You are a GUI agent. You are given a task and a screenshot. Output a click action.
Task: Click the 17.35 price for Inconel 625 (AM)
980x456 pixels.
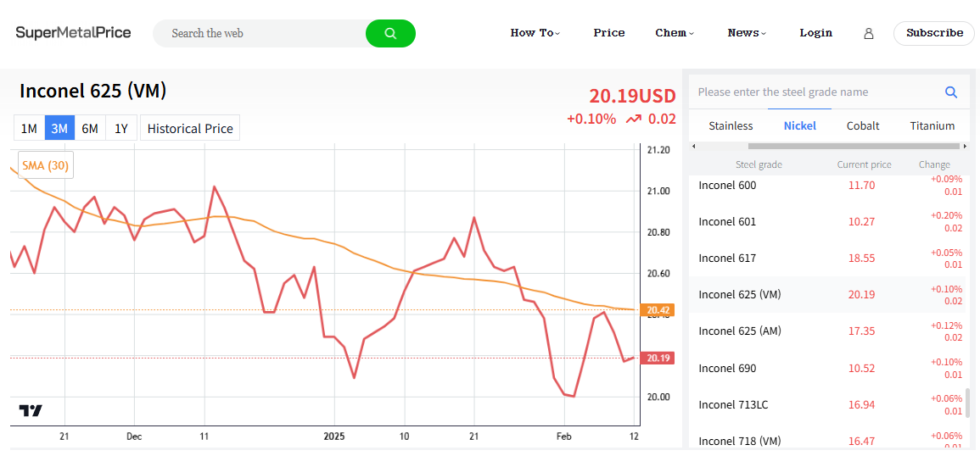(861, 331)
